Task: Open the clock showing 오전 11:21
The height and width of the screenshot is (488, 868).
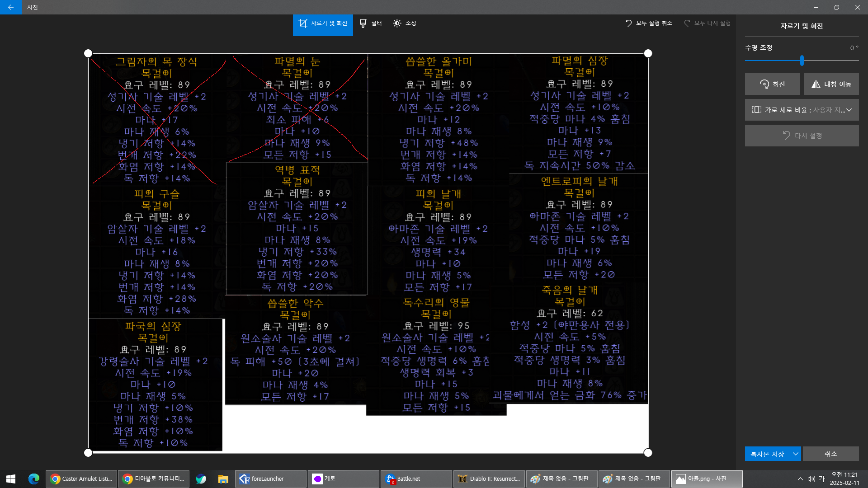Action: [x=844, y=479]
